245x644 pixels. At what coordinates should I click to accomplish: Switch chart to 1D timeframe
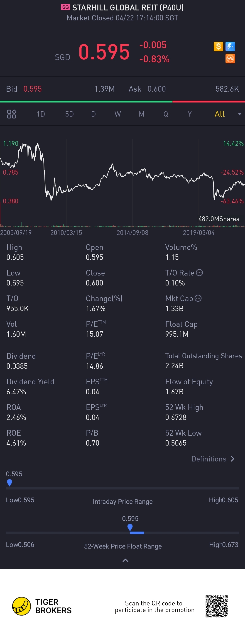(41, 114)
